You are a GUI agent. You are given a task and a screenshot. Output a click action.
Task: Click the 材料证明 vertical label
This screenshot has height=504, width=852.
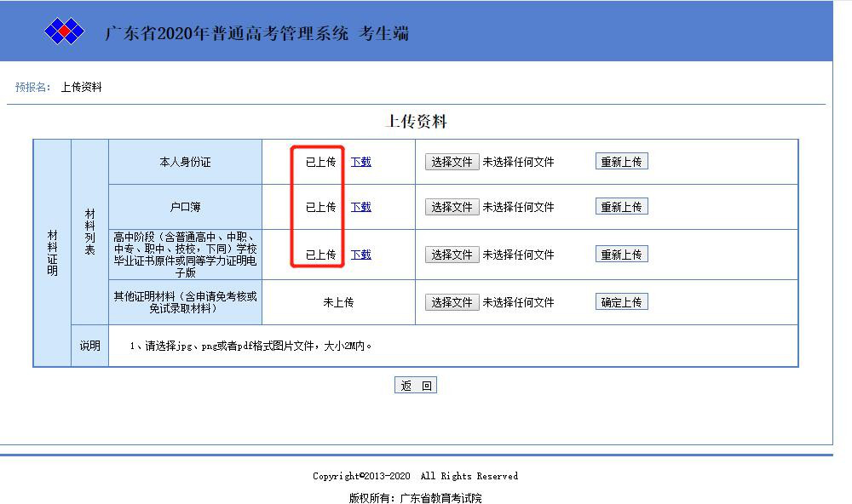point(52,253)
